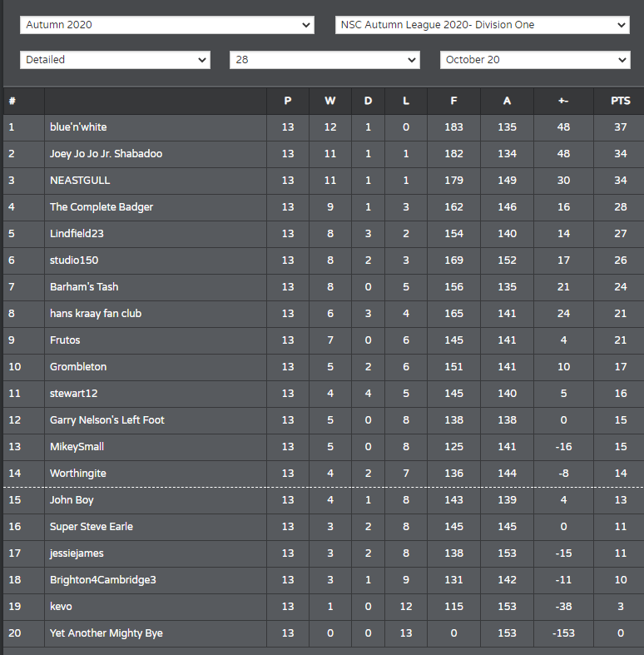Click the F column header
Viewport: 644px width, 655px height.
pos(453,101)
